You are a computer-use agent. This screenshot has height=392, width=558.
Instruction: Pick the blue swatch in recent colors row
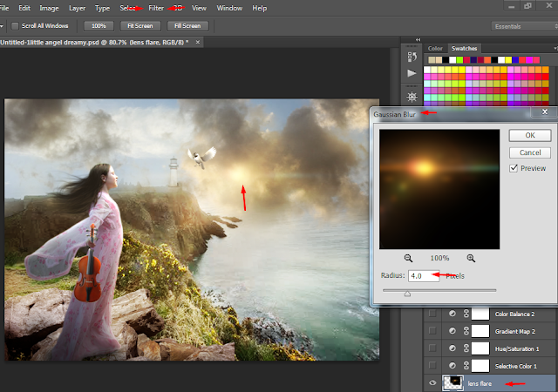(x=515, y=60)
